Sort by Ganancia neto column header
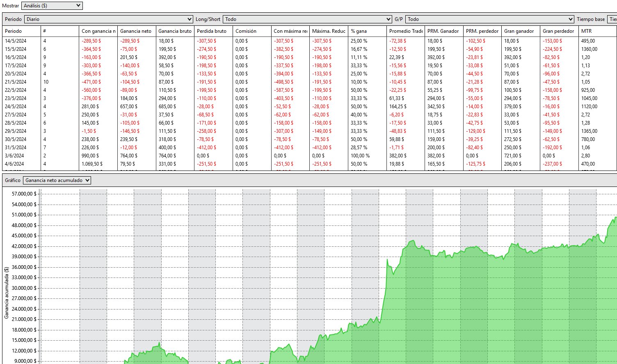617x364 pixels. click(x=137, y=31)
